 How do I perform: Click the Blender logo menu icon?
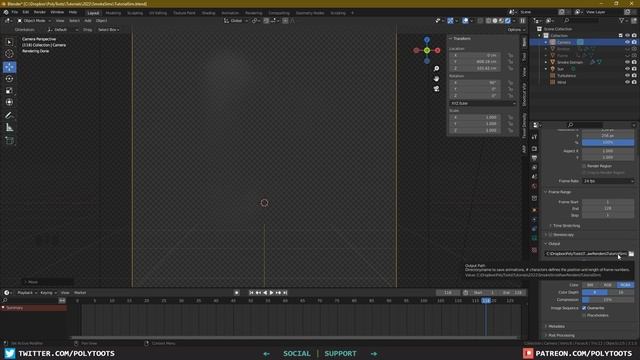(x=6, y=12)
